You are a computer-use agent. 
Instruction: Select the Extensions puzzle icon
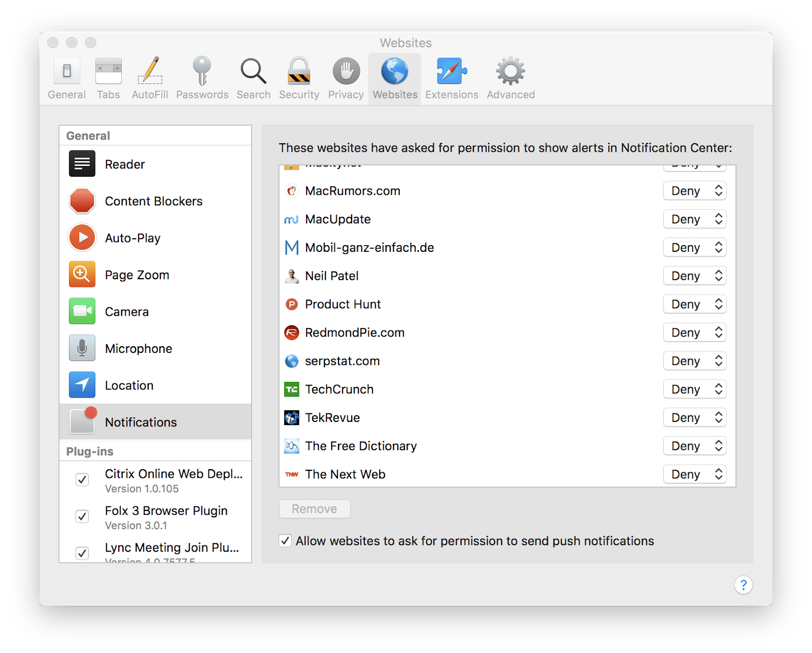(x=451, y=76)
